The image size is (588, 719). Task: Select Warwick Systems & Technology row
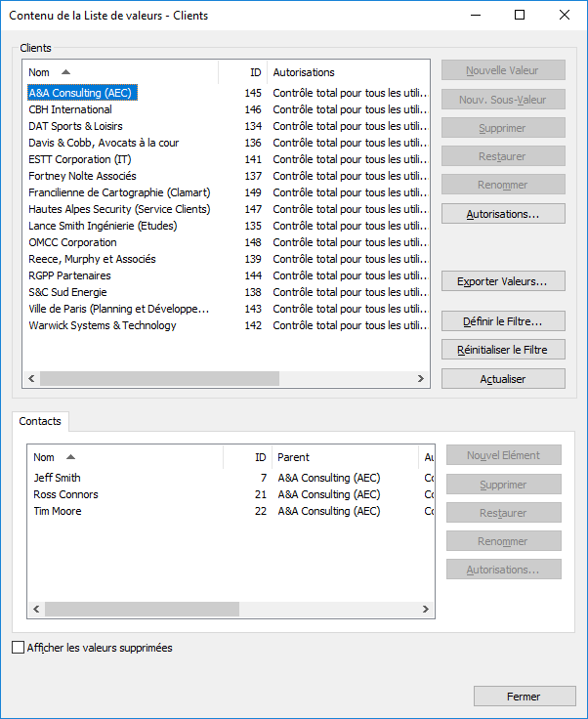(103, 325)
